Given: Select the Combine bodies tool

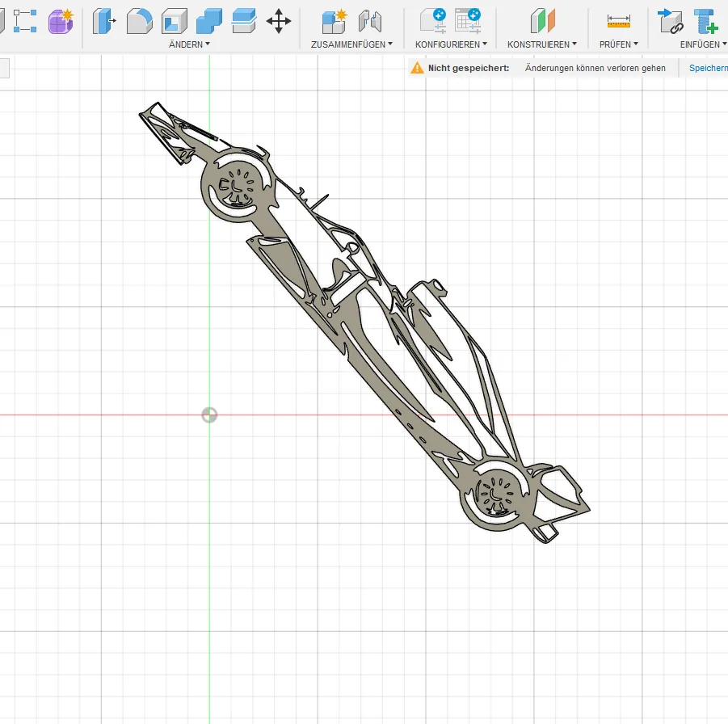Looking at the screenshot, I should tap(209, 21).
